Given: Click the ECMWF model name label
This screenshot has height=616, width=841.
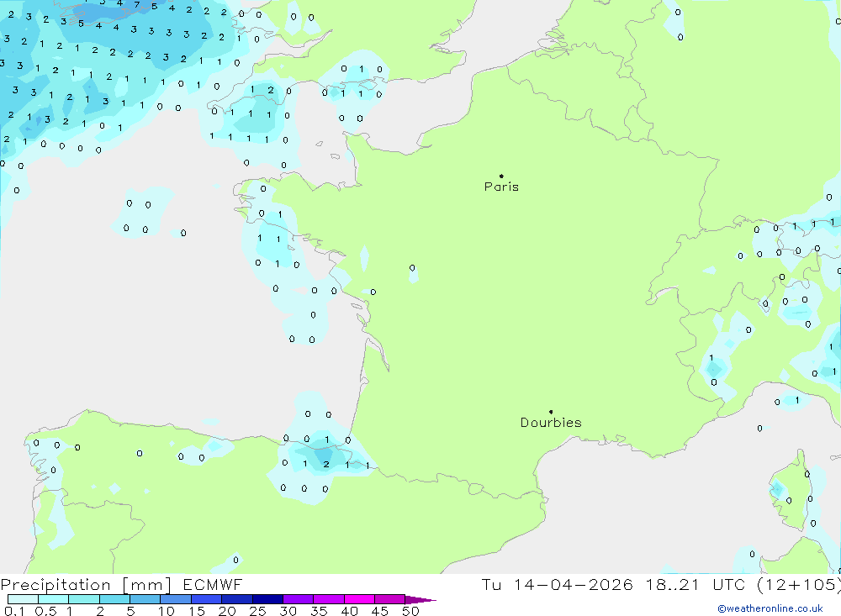Looking at the screenshot, I should [x=213, y=584].
